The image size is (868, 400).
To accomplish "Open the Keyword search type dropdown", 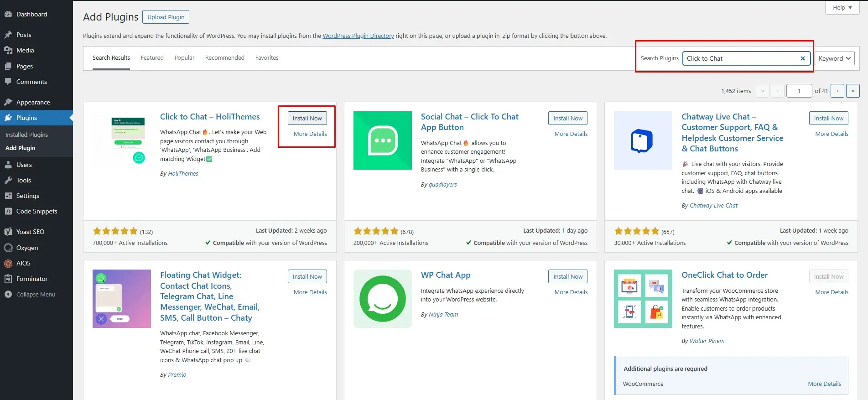I will 835,58.
